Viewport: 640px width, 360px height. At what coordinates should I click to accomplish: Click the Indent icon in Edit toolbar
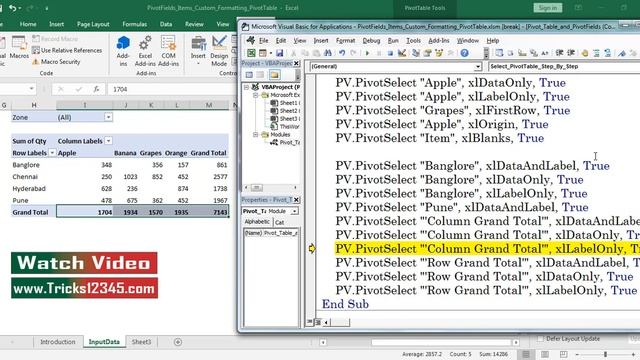(x=560, y=53)
